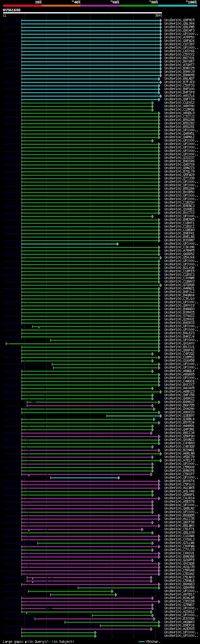Select the UniRef100_C9SCD9 label

(x=179, y=601)
